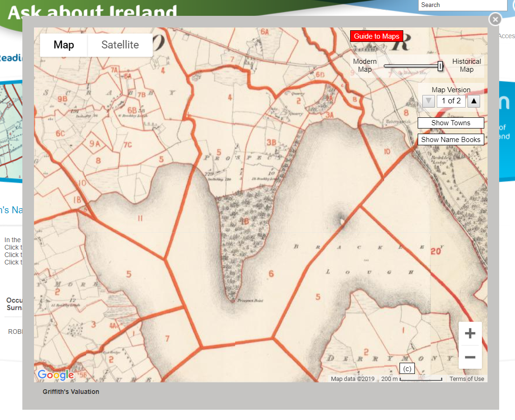Switch to the Satellite view tab
This screenshot has width=515, height=420.
pyautogui.click(x=120, y=45)
